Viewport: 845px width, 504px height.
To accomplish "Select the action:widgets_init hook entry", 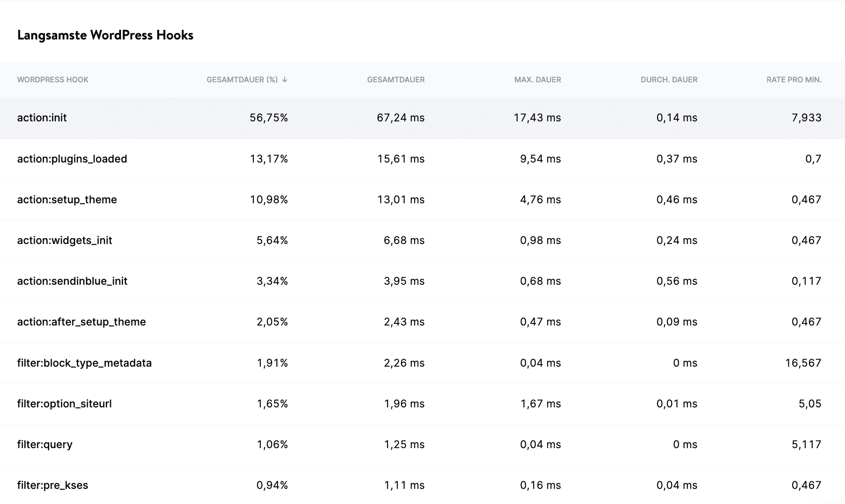I will click(64, 240).
